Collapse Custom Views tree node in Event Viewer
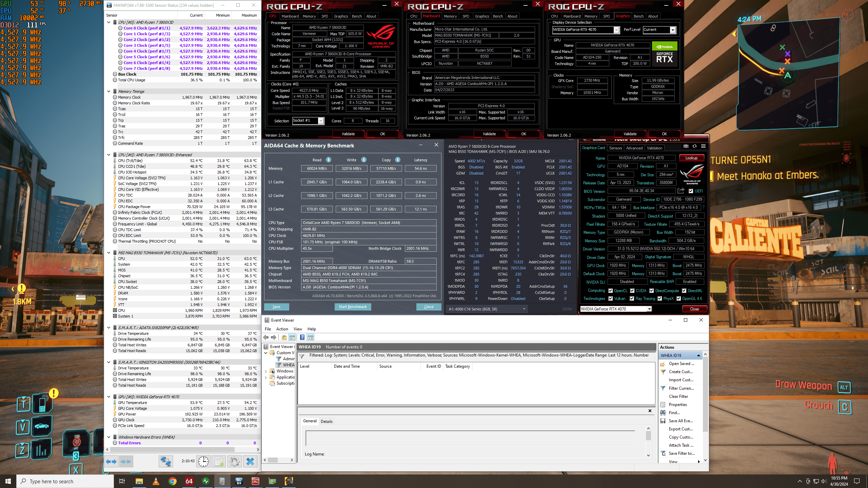This screenshot has height=488, width=868. pyautogui.click(x=266, y=353)
